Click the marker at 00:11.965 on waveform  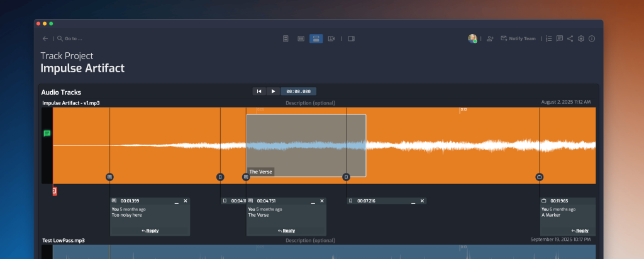pos(540,177)
